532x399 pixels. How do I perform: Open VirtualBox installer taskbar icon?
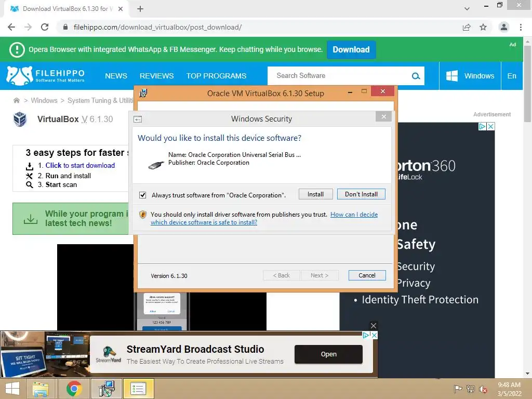pyautogui.click(x=107, y=389)
